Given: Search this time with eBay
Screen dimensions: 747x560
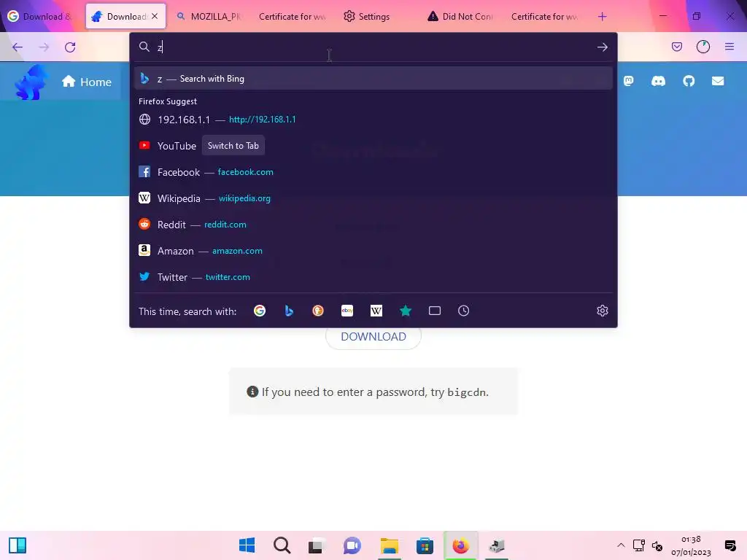Looking at the screenshot, I should pyautogui.click(x=347, y=311).
